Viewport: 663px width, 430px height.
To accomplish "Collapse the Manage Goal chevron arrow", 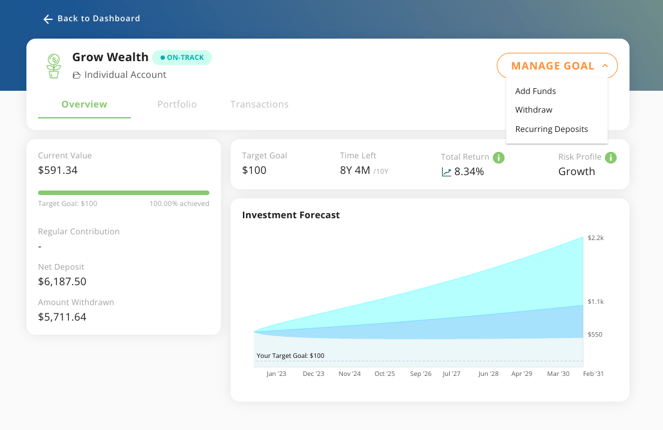I will click(x=605, y=66).
